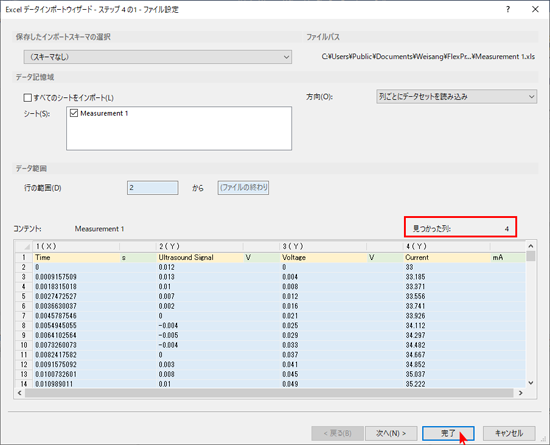Click left arrow of horizontal scrollbar
The width and height of the screenshot is (550, 445).
[20, 393]
